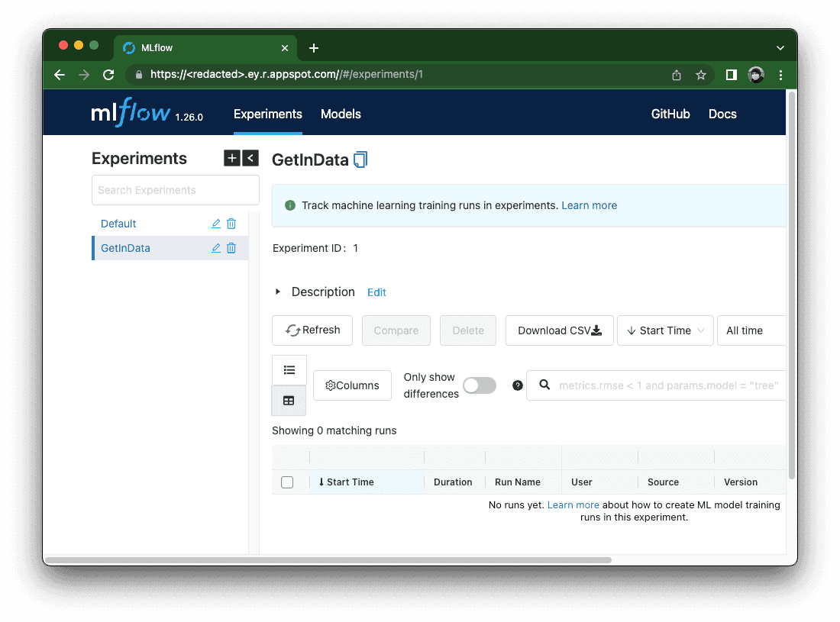840x622 pixels.
Task: Follow Learn more link in the info banner
Action: click(589, 205)
